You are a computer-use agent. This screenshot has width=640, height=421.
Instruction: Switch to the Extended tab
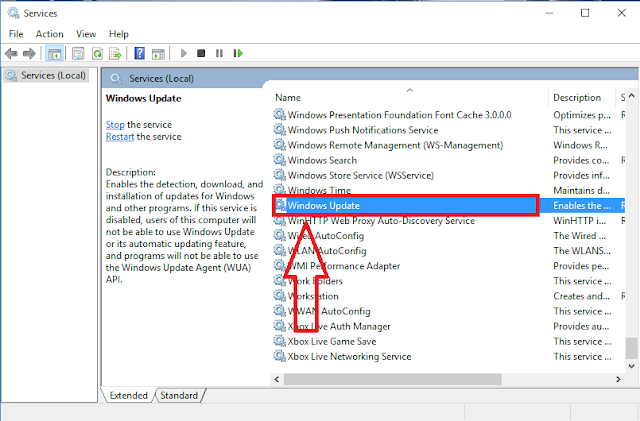pyautogui.click(x=129, y=395)
